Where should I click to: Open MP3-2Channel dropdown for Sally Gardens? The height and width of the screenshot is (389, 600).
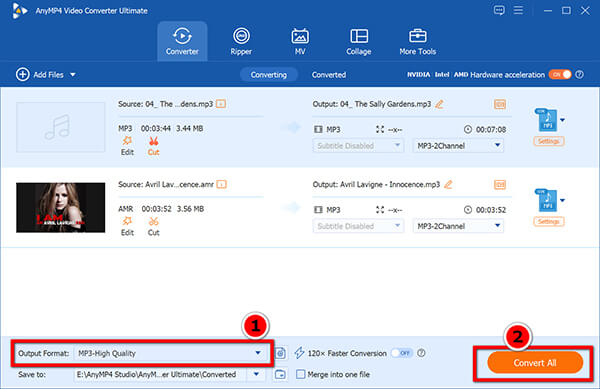click(458, 146)
